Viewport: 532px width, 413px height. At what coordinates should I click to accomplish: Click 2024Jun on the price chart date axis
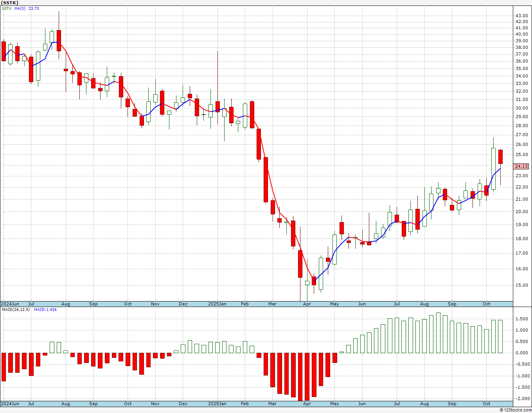tap(10, 304)
